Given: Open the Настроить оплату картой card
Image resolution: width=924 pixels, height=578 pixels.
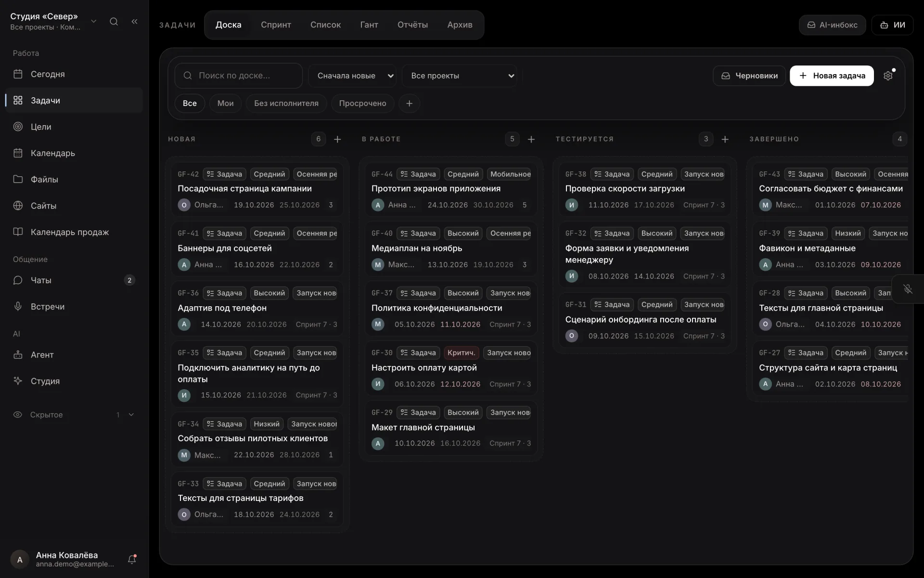Looking at the screenshot, I should (451, 368).
